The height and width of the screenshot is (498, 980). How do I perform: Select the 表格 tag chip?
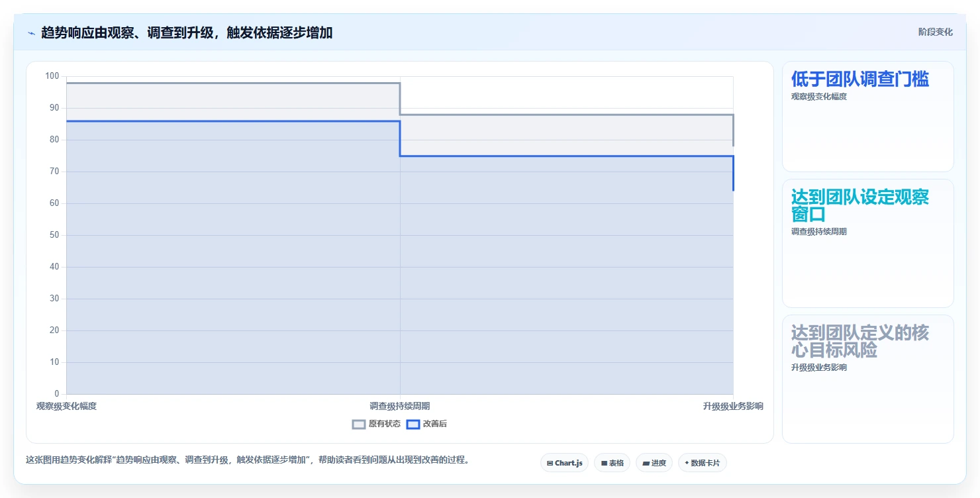(x=612, y=463)
